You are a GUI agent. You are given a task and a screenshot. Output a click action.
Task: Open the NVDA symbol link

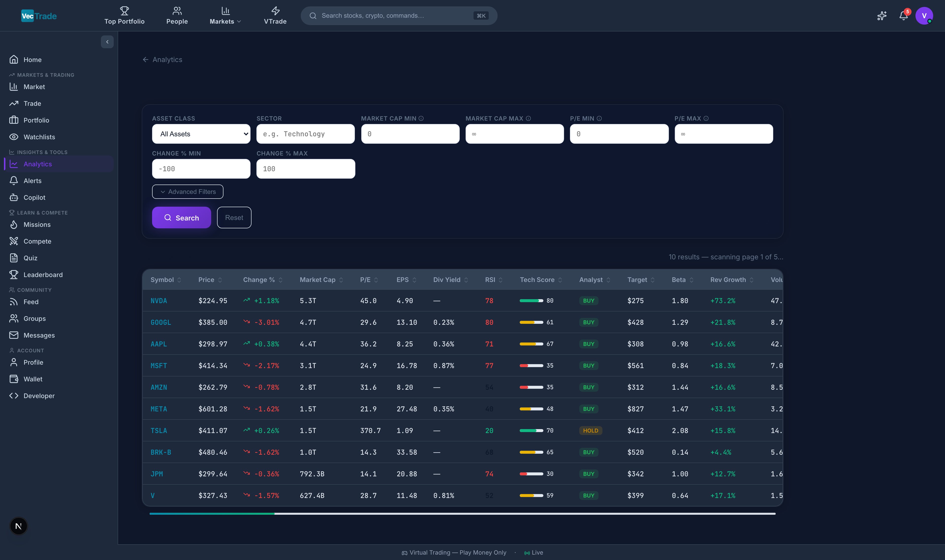tap(158, 301)
